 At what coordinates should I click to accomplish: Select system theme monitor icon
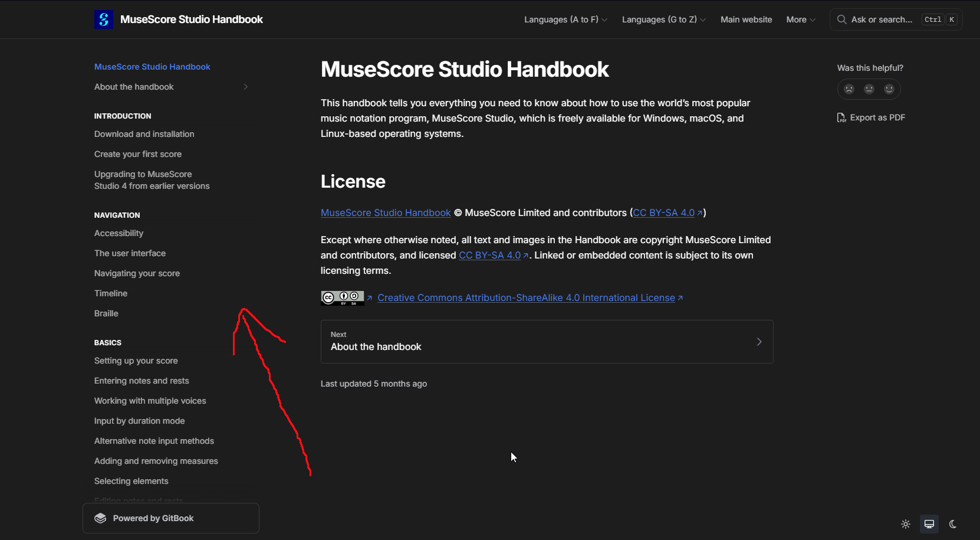pyautogui.click(x=929, y=524)
